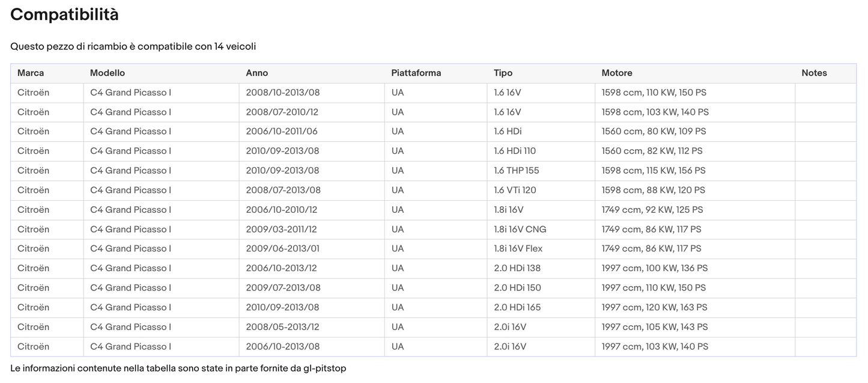
Task: Click the 1749 ccm, 92 KW, 125 PS cell
Action: [652, 210]
